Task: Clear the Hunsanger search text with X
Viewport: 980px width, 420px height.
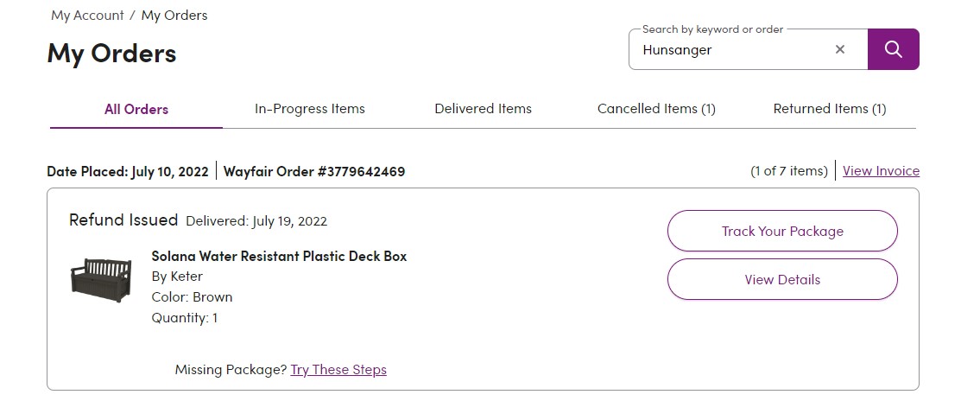Action: (840, 49)
